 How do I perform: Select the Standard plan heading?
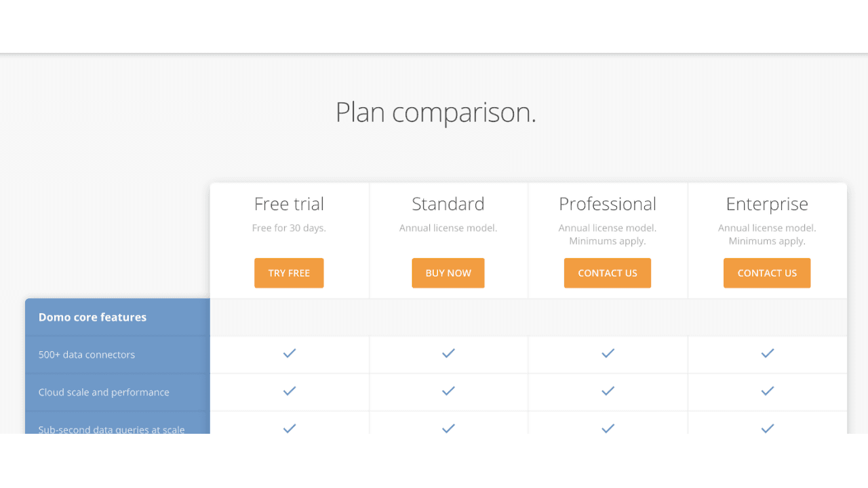pyautogui.click(x=448, y=204)
